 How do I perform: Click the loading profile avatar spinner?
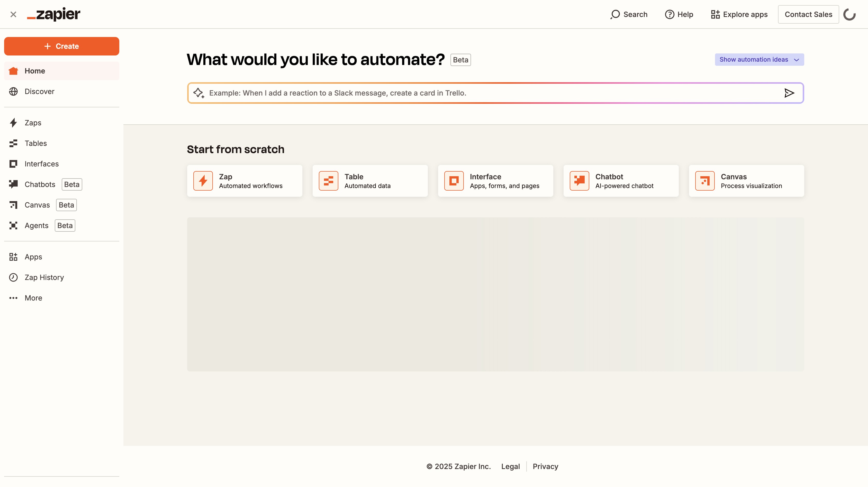(849, 14)
